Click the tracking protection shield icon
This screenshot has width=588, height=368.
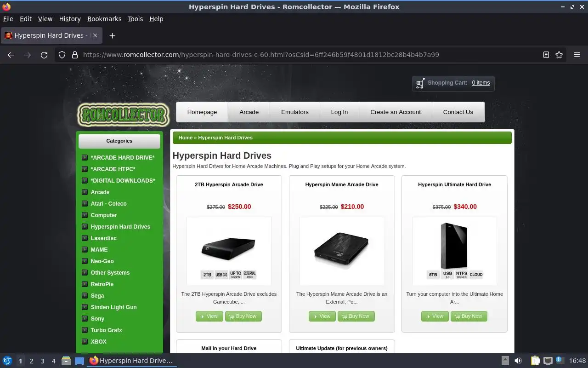pyautogui.click(x=62, y=55)
